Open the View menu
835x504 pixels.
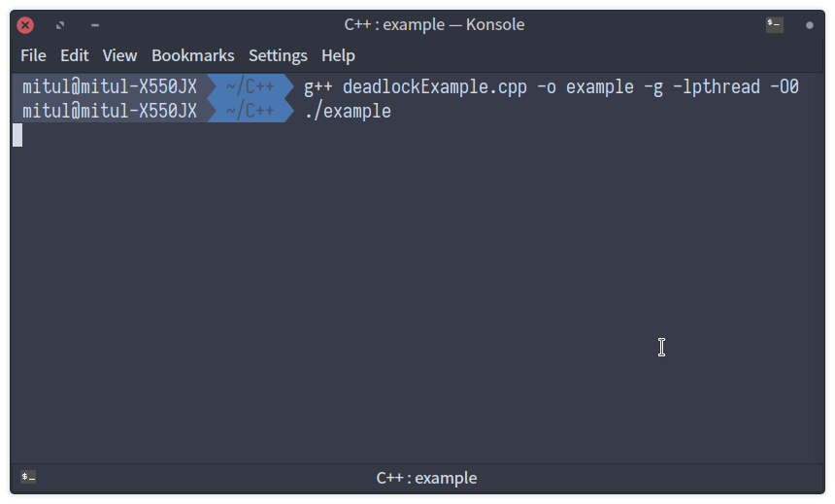coord(119,55)
